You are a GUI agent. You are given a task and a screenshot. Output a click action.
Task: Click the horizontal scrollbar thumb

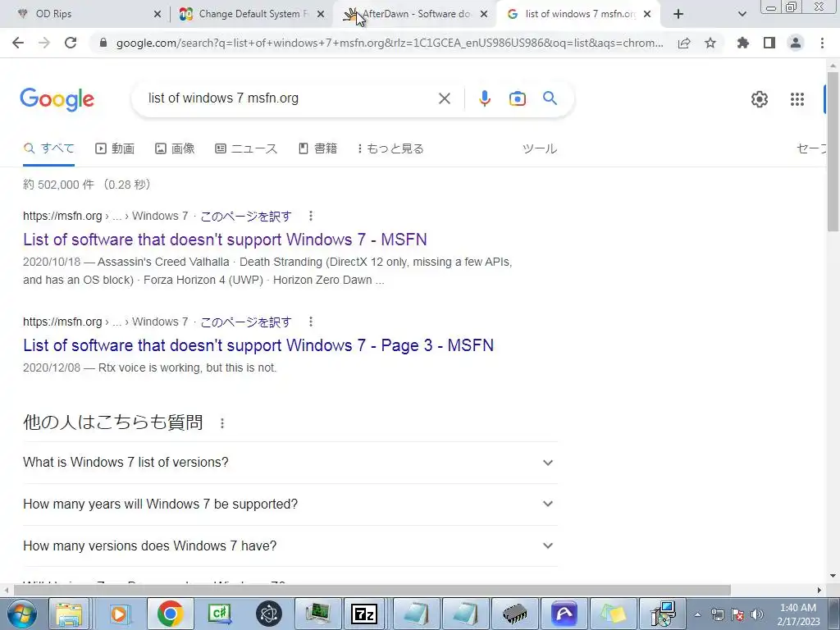(x=372, y=591)
